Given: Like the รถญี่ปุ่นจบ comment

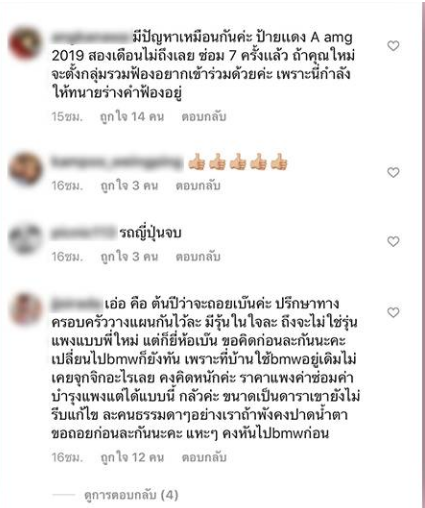Looking at the screenshot, I should tap(393, 242).
